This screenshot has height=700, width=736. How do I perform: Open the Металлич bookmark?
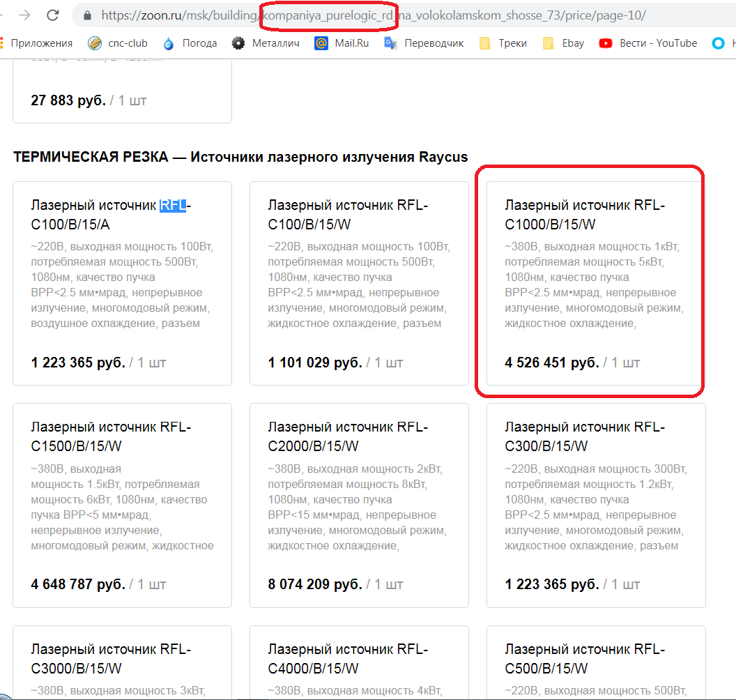[x=266, y=43]
